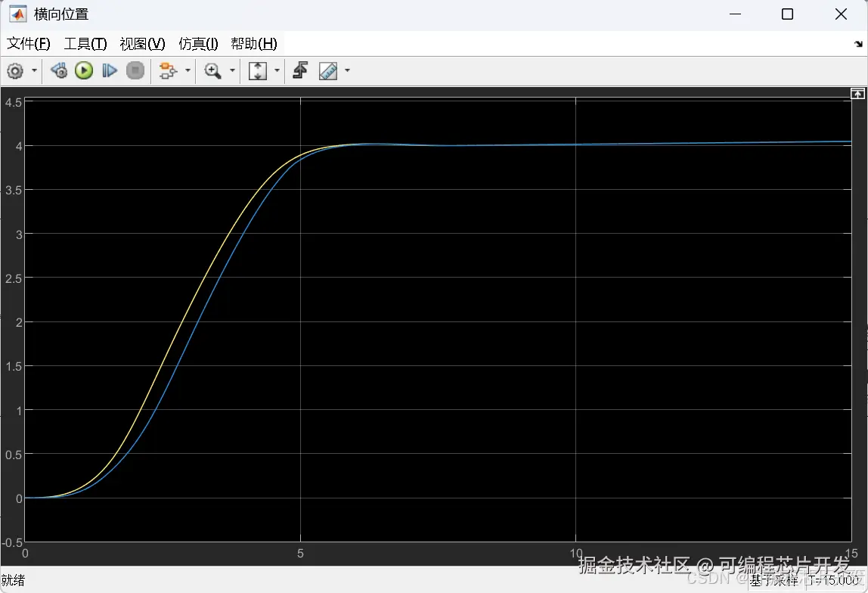The image size is (868, 593).
Task: Open the zoom tool dropdown arrow
Action: click(x=233, y=70)
